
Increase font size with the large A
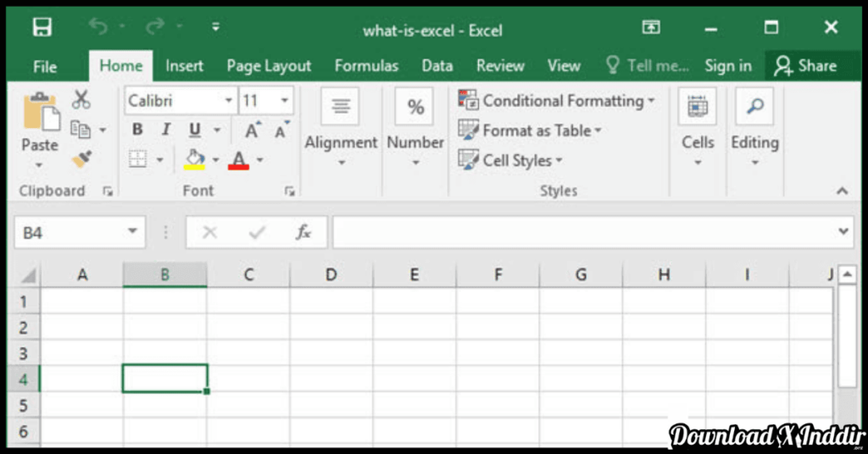(252, 130)
